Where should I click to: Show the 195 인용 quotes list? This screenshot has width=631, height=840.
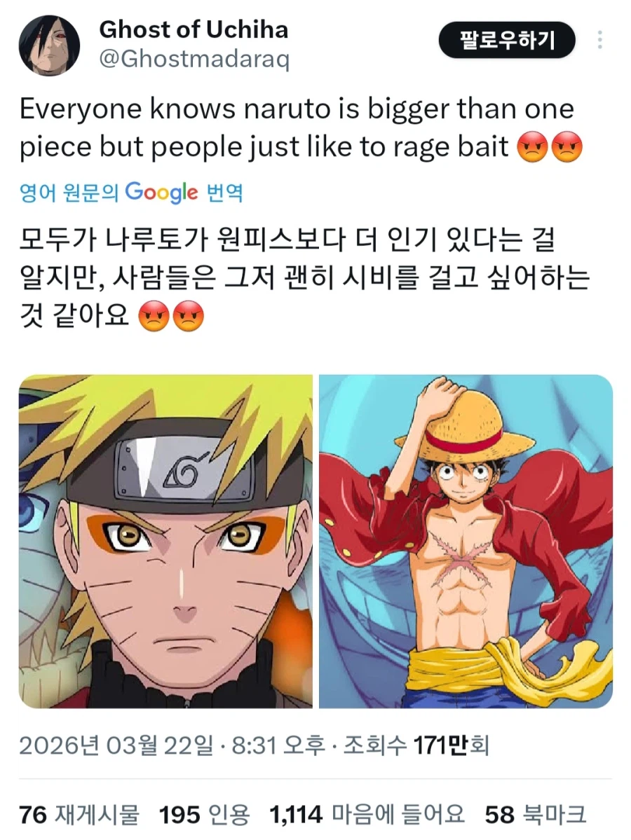pyautogui.click(x=204, y=815)
